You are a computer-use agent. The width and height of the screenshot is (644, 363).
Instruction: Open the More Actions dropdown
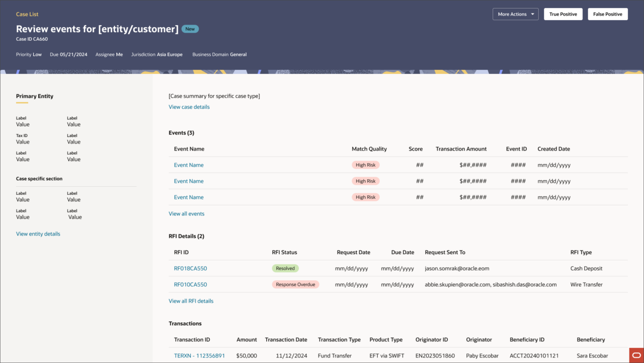coord(516,14)
